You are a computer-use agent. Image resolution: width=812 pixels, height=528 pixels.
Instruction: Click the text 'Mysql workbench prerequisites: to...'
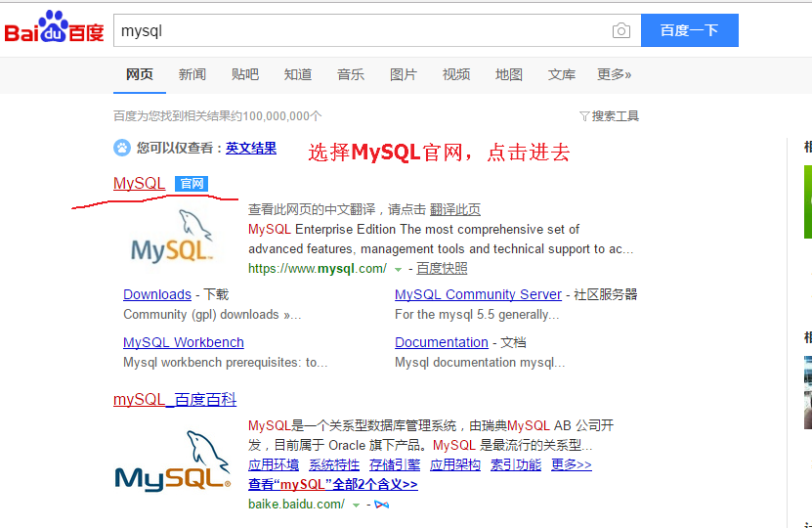226,362
